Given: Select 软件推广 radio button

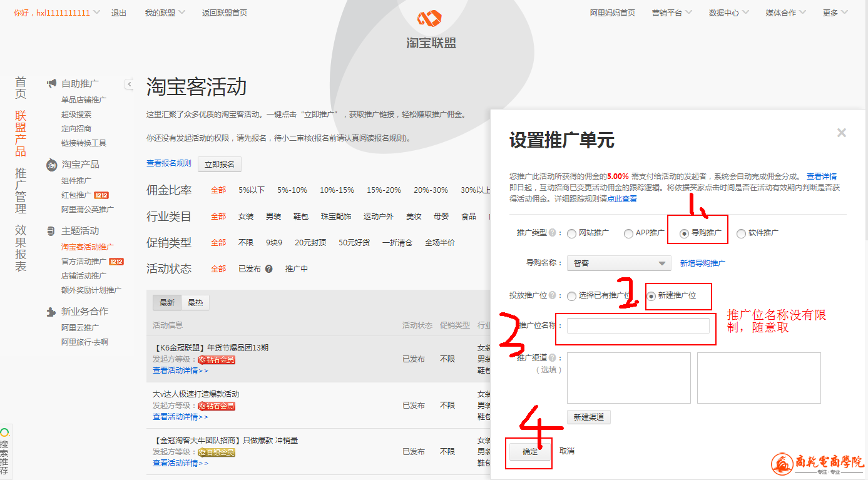Looking at the screenshot, I should point(741,233).
